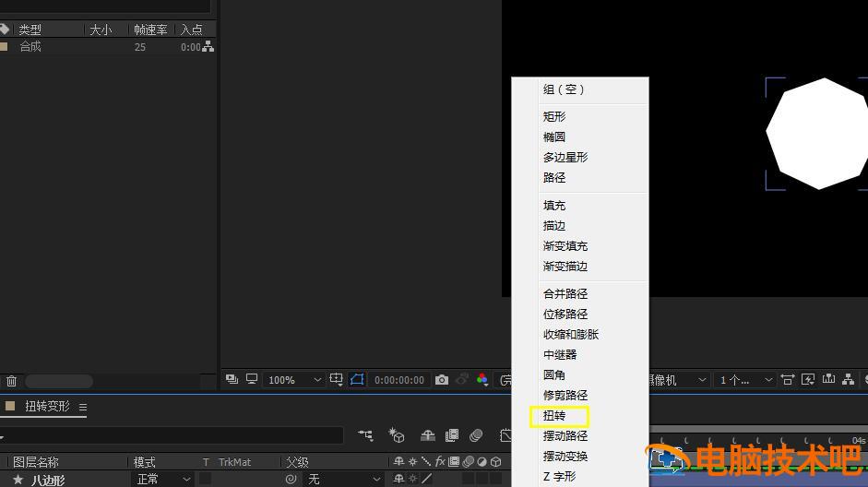868x487 pixels.
Task: Select the 八边形 layer name
Action: tap(48, 480)
